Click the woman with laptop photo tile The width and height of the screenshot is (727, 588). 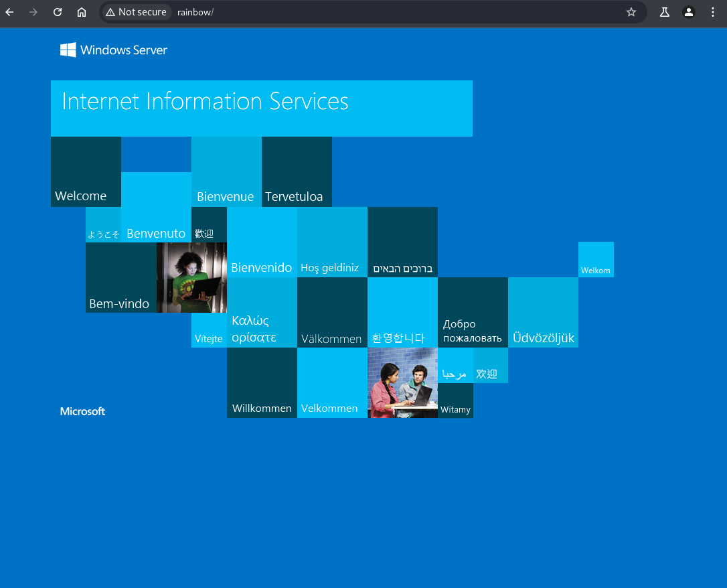tap(191, 277)
